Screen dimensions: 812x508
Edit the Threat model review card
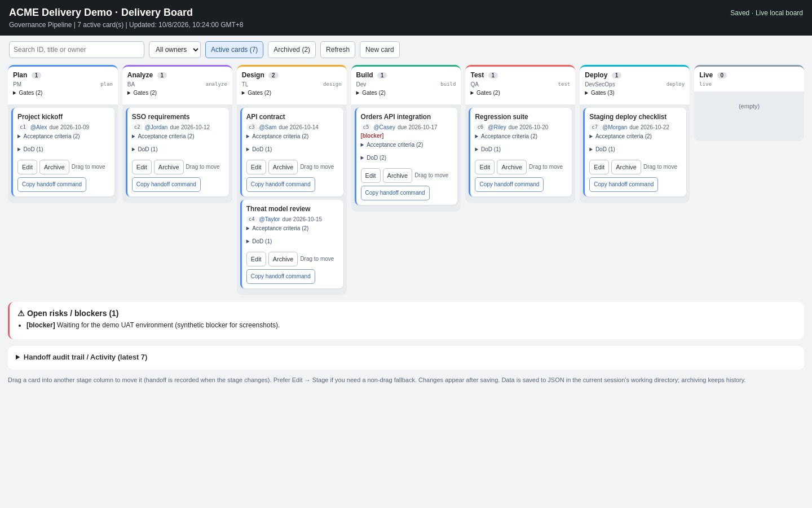coord(256,259)
